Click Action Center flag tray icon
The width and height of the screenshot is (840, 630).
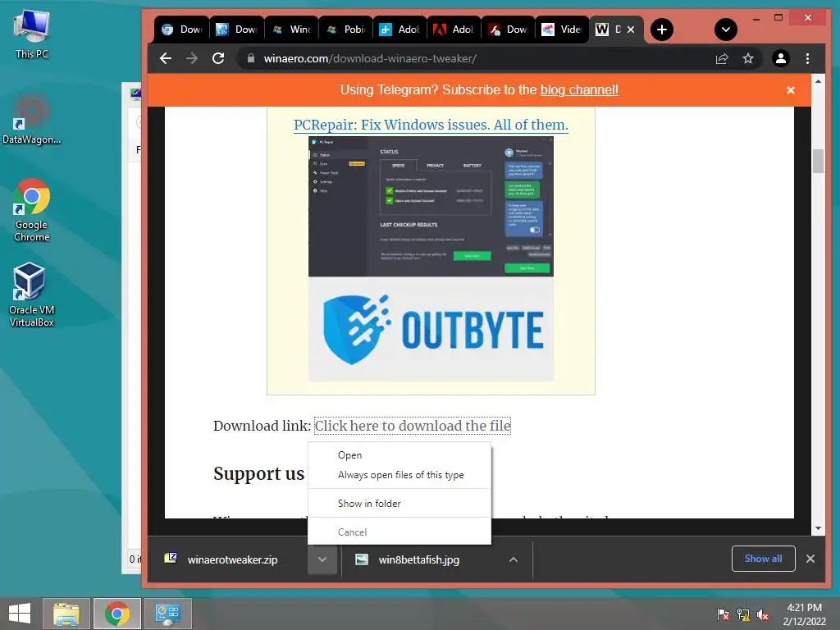tap(724, 614)
